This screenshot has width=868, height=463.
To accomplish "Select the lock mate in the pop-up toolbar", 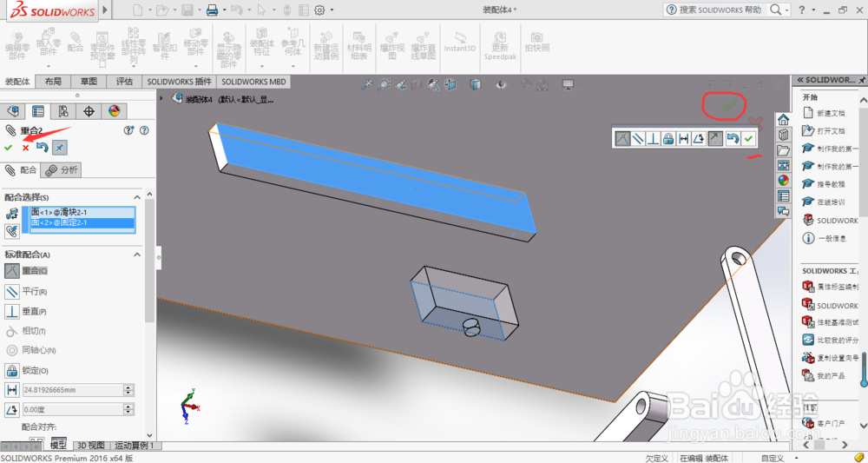I will [x=668, y=138].
